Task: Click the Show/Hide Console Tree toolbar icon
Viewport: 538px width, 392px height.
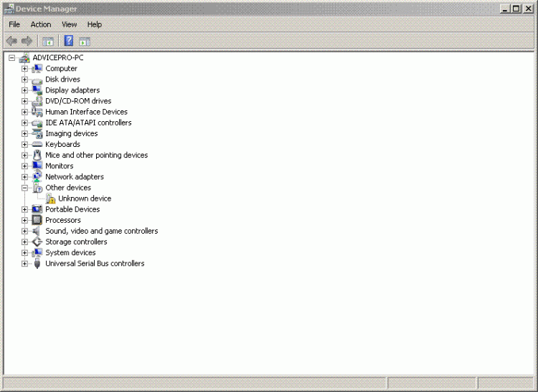Action: [48, 42]
